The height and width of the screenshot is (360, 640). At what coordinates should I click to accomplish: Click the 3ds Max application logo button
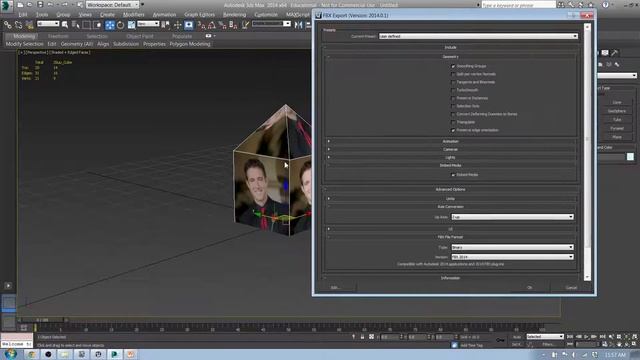7,5
